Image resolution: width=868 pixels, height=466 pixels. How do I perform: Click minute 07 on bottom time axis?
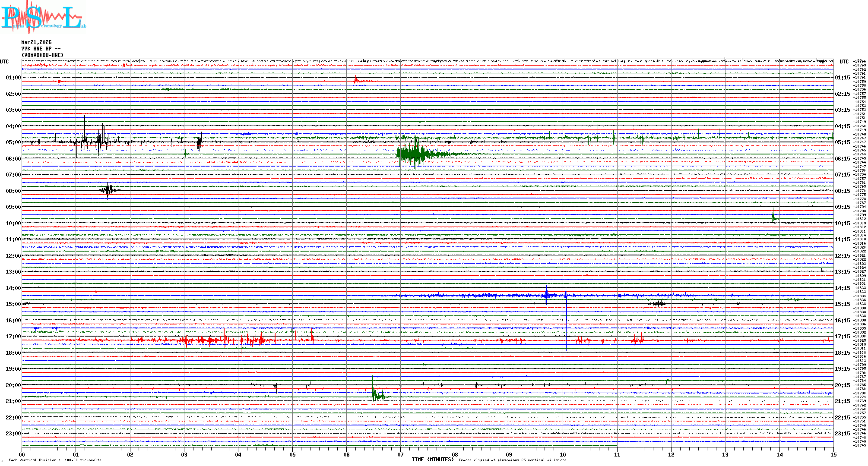click(401, 454)
